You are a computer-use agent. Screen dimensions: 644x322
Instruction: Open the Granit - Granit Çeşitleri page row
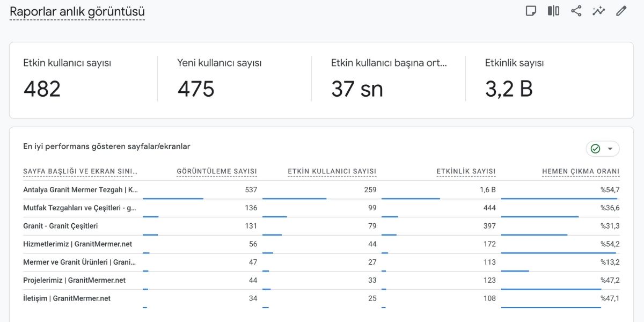coord(61,226)
